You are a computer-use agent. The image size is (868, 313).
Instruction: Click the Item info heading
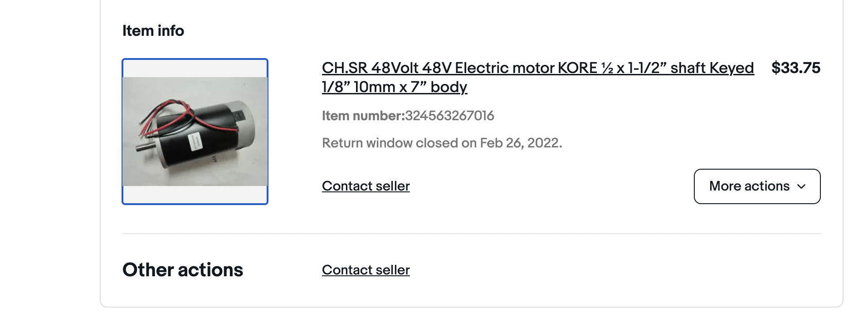(x=153, y=31)
